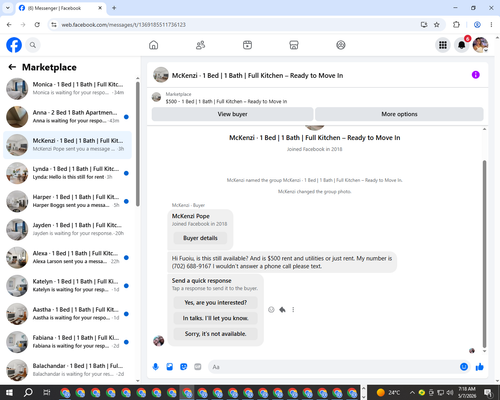
Task: Show hidden system tray icons
Action: (412, 392)
